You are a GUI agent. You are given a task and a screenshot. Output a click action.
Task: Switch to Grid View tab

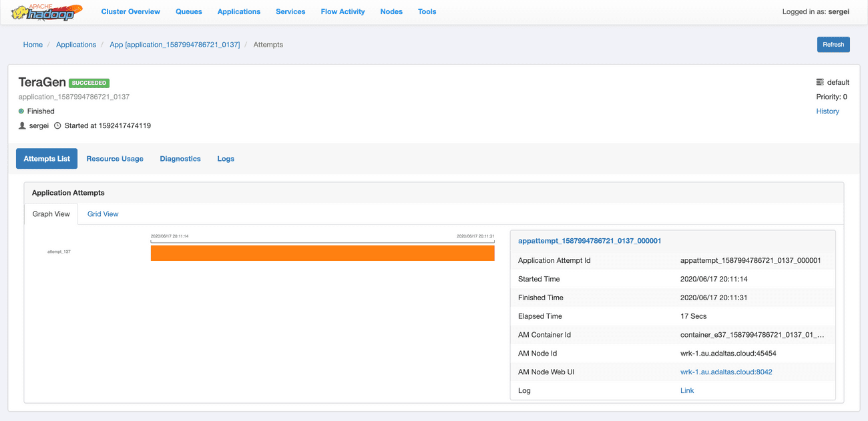pyautogui.click(x=103, y=214)
